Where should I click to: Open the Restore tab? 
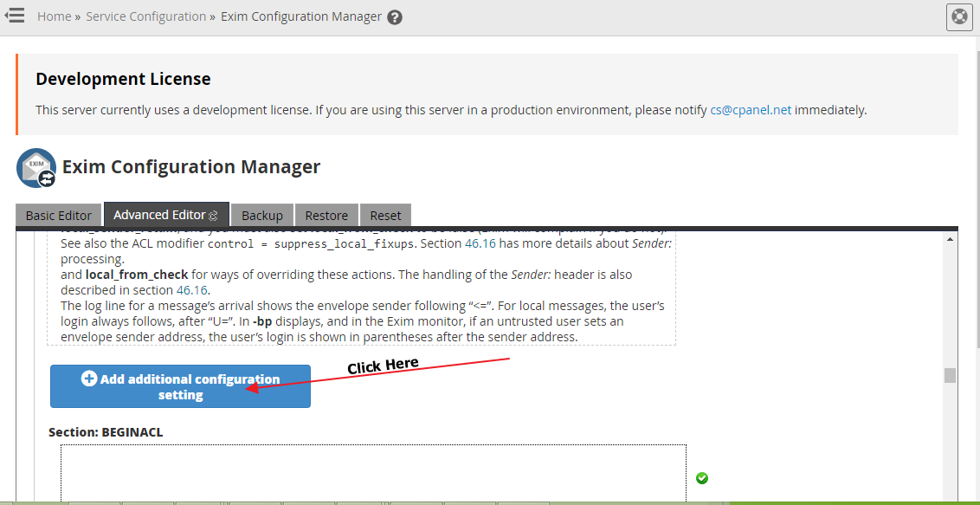326,215
